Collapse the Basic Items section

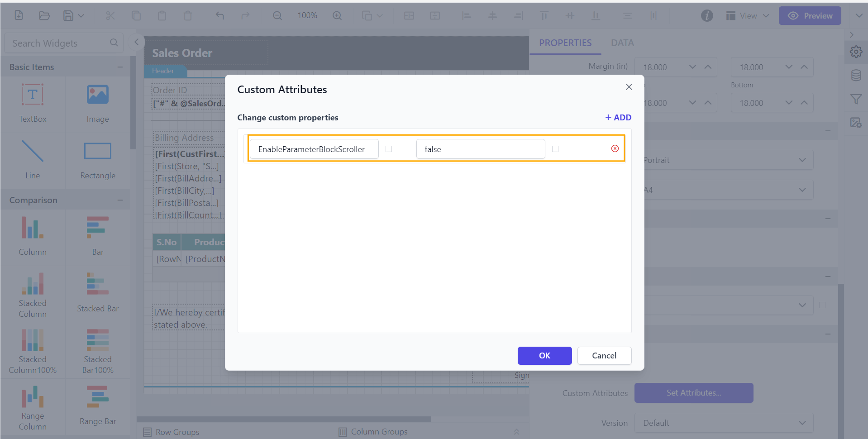point(120,67)
